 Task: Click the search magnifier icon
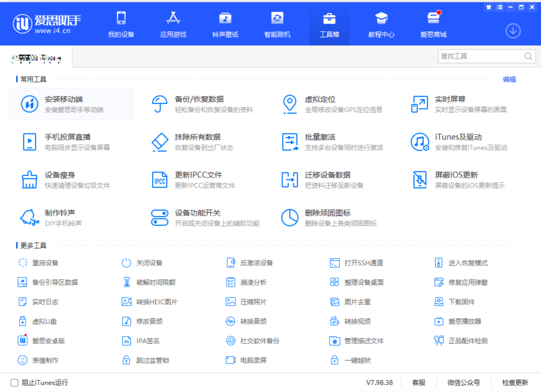tap(528, 56)
